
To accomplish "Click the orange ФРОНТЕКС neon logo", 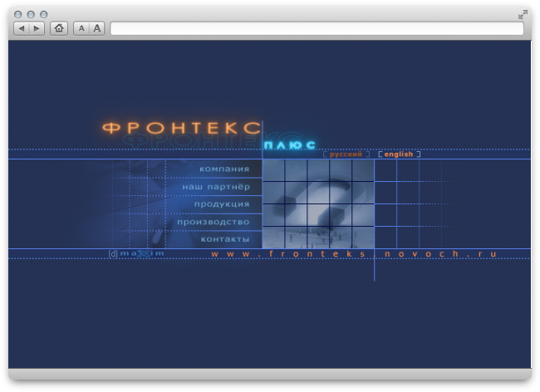I will pos(181,129).
